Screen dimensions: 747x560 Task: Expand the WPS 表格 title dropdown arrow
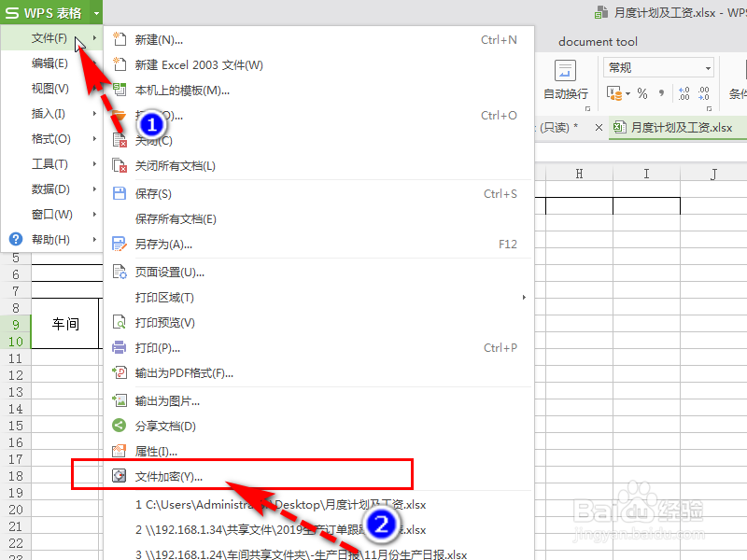96,13
